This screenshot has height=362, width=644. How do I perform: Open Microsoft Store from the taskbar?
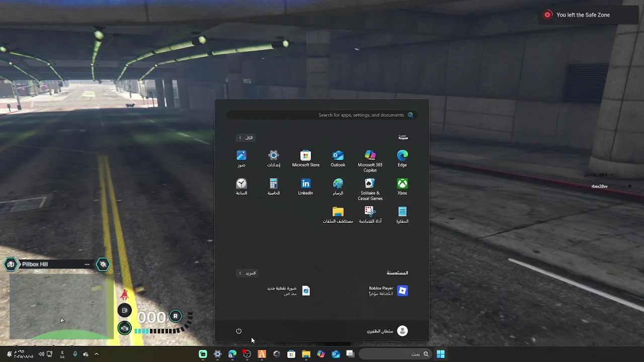[291, 354]
